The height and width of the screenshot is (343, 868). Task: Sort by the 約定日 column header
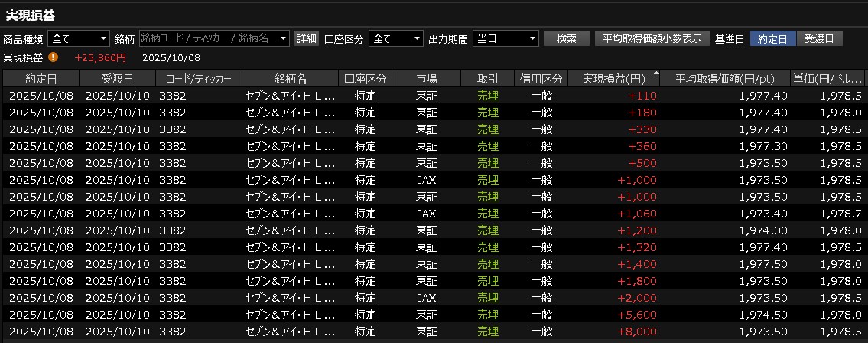pos(41,78)
